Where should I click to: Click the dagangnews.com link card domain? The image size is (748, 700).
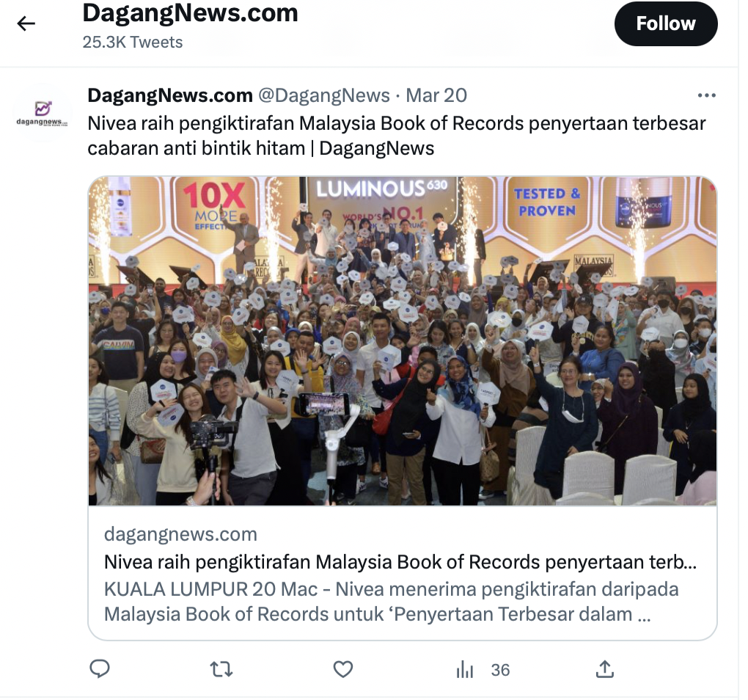[180, 534]
